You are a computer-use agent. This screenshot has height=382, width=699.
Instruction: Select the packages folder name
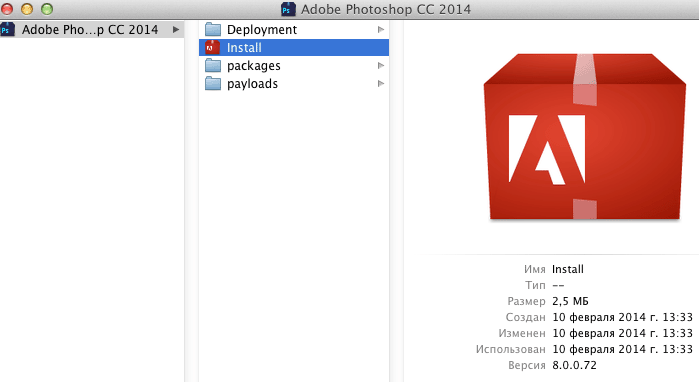point(254,66)
